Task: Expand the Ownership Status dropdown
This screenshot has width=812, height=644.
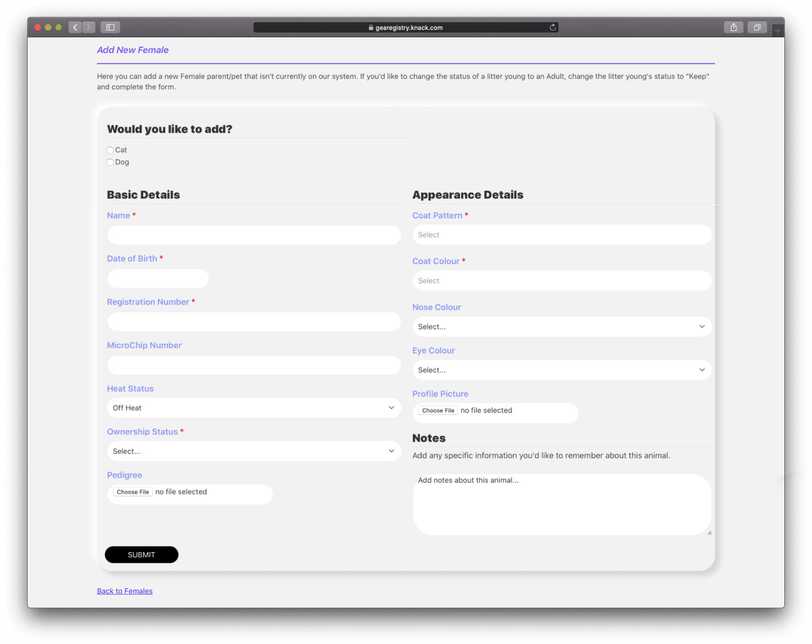Action: (254, 451)
